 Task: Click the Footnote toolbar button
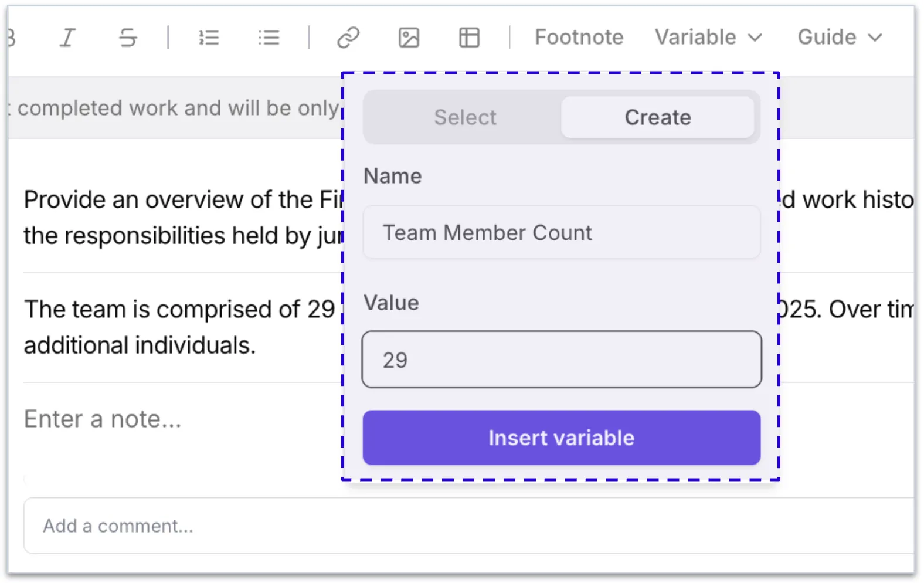point(579,37)
